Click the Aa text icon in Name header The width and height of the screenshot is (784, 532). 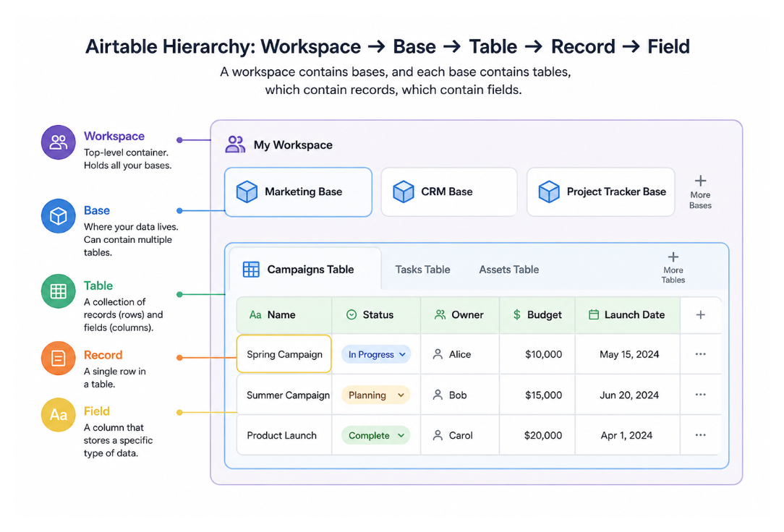(x=255, y=314)
